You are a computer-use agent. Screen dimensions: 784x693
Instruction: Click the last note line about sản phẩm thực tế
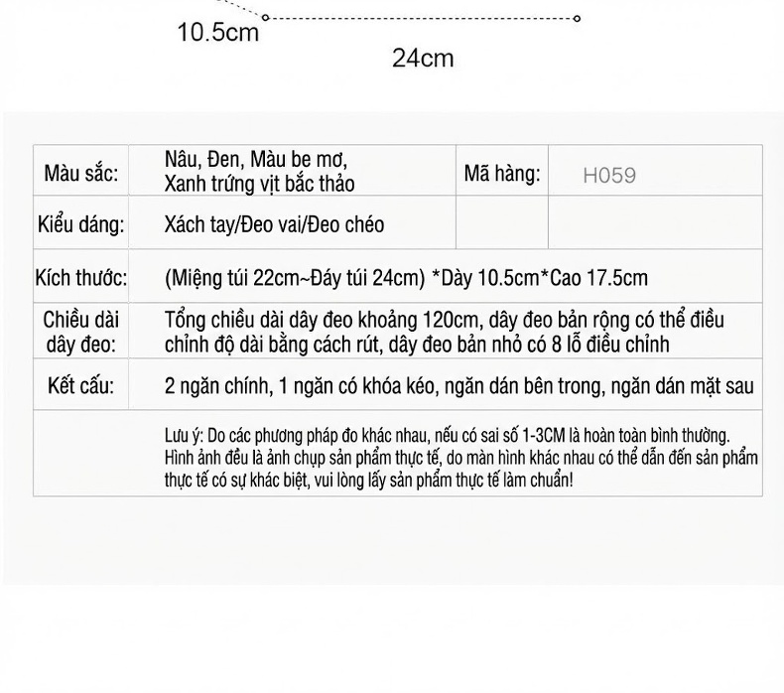click(368, 481)
